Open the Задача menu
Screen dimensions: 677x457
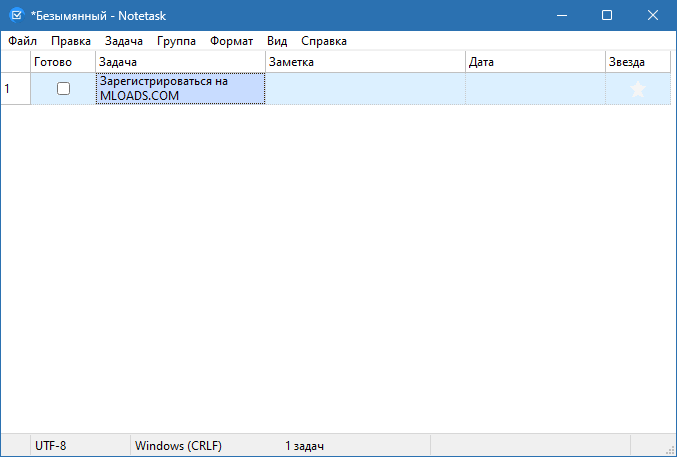[x=124, y=41]
